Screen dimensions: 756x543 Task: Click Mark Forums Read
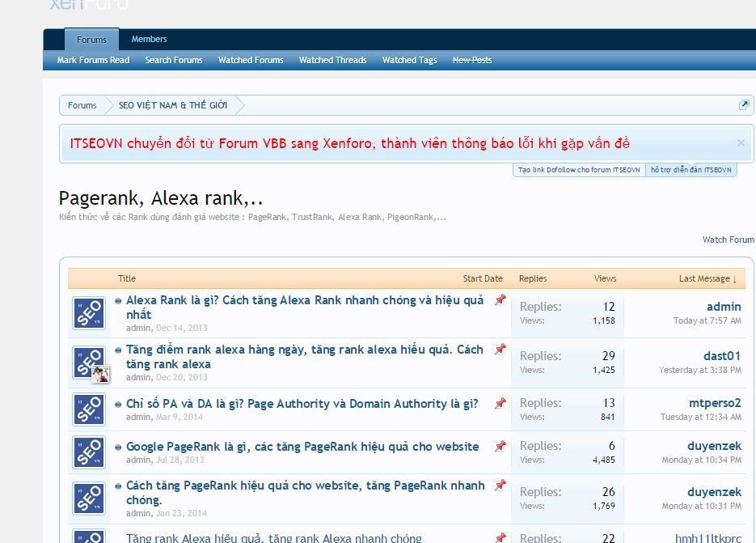pos(93,61)
